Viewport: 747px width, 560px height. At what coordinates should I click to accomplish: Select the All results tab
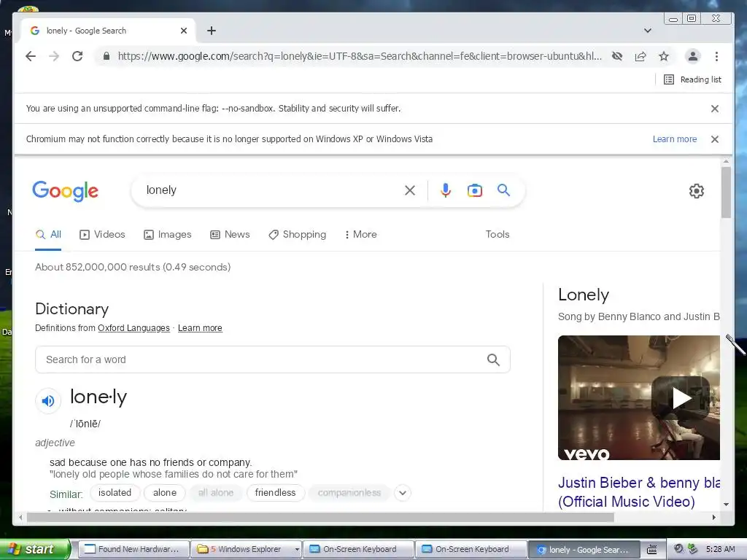48,234
